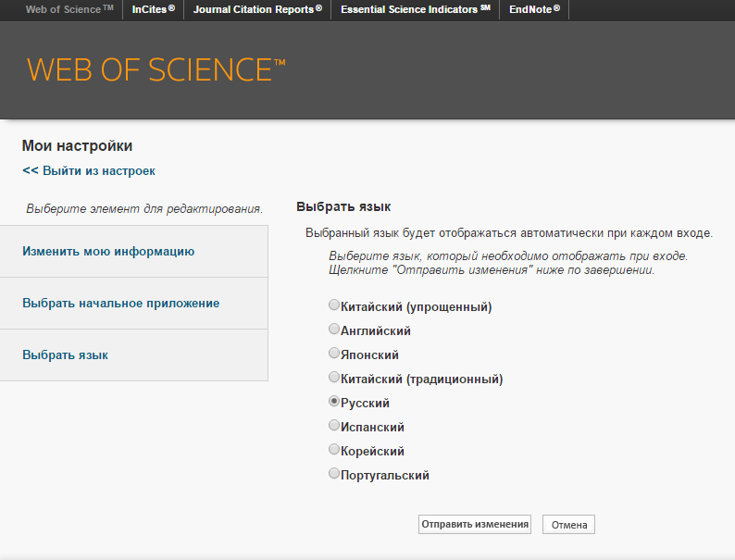Open the Web of Science tab
The width and height of the screenshot is (735, 560).
click(69, 9)
